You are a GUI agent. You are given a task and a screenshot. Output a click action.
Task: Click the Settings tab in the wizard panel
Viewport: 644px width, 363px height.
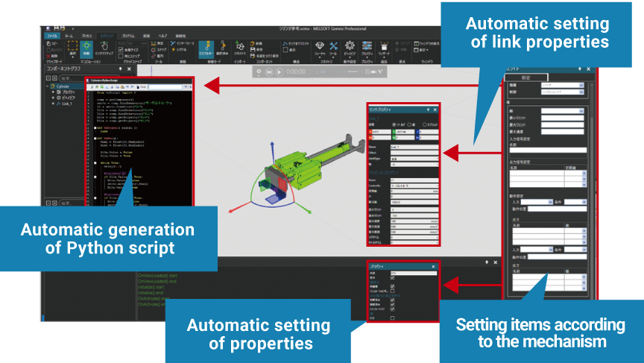pyautogui.click(x=525, y=77)
